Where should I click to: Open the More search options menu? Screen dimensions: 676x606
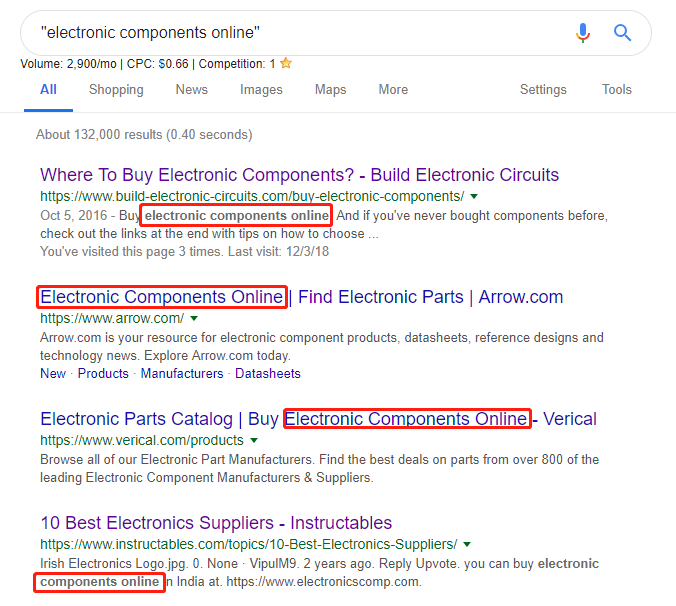393,90
